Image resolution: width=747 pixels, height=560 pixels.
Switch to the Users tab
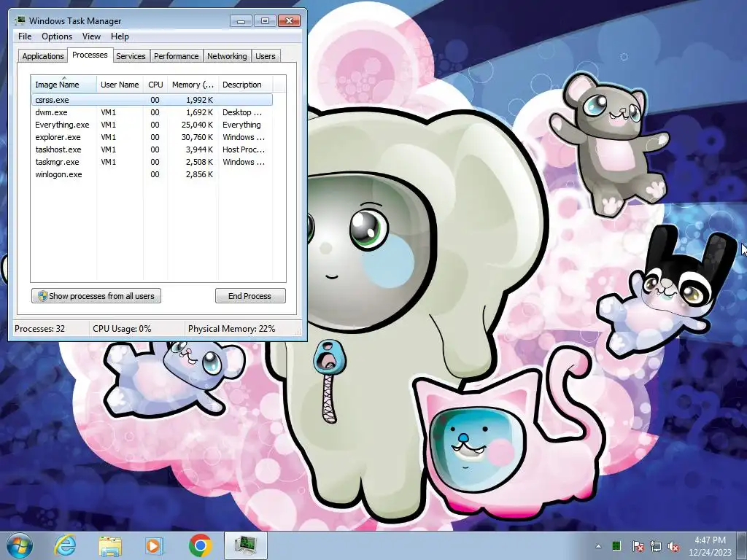click(266, 56)
